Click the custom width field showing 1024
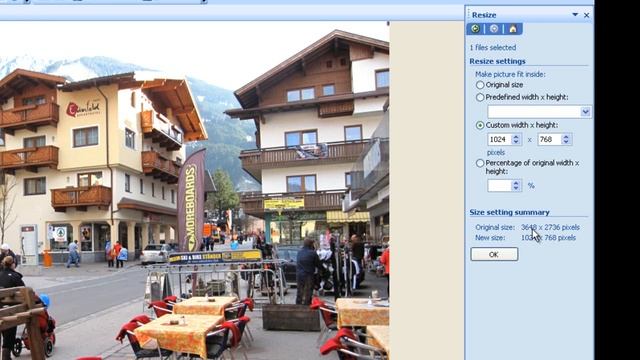This screenshot has width=640, height=360. click(499, 140)
